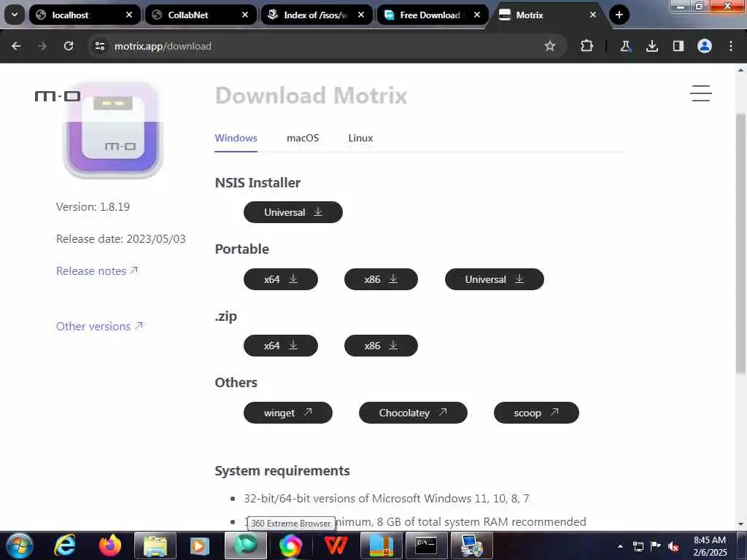Viewport: 747px width, 560px height.
Task: Download the .zip x86 build
Action: tap(381, 346)
